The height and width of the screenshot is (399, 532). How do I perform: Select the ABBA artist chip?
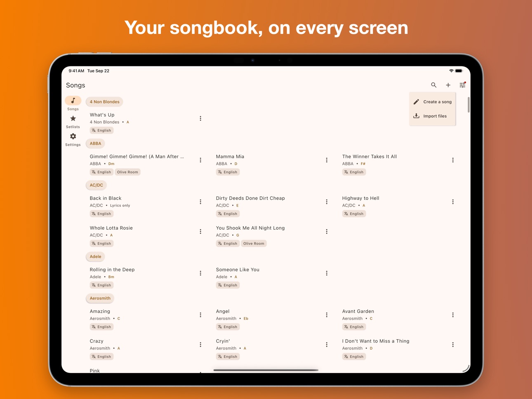95,143
